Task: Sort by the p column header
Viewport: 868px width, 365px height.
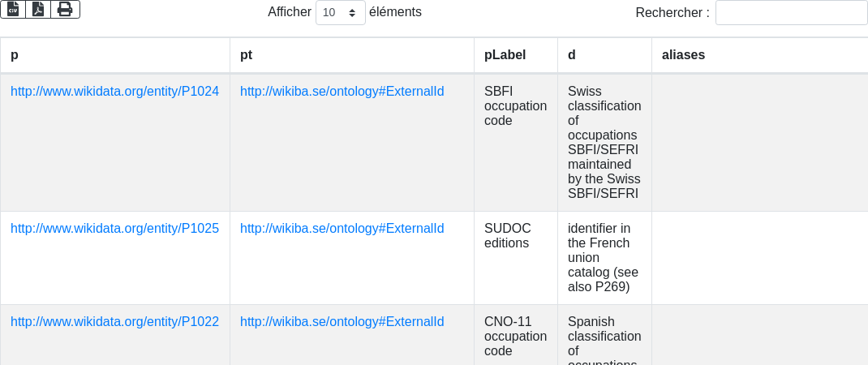Action: [x=115, y=55]
